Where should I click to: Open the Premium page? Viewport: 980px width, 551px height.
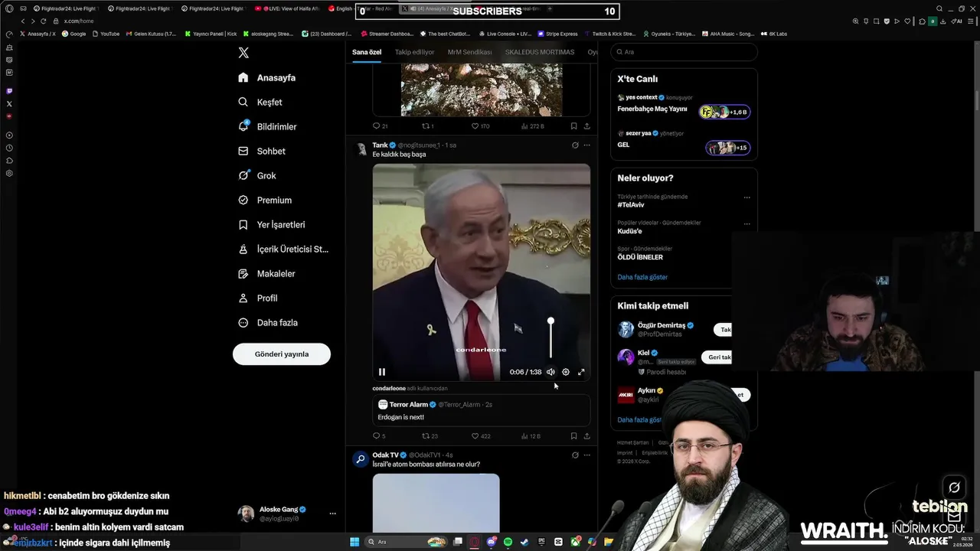click(264, 200)
